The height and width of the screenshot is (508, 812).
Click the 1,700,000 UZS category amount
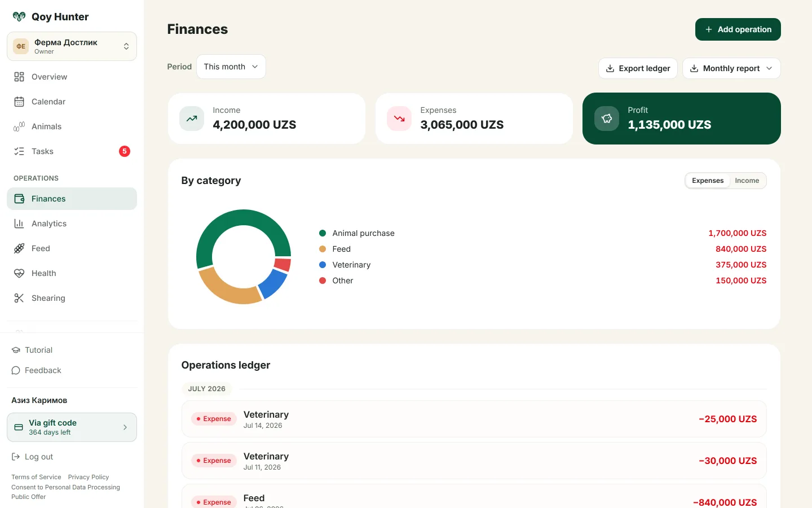[738, 233]
